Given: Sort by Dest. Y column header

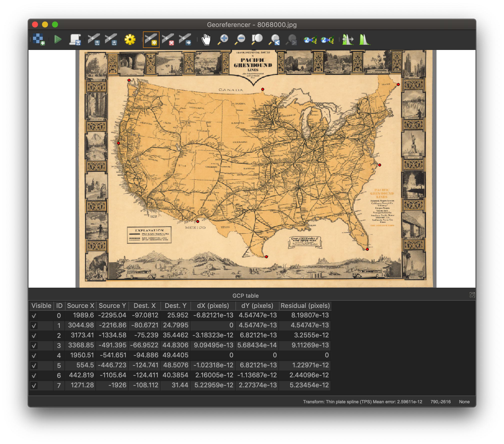Looking at the screenshot, I should coord(175,306).
